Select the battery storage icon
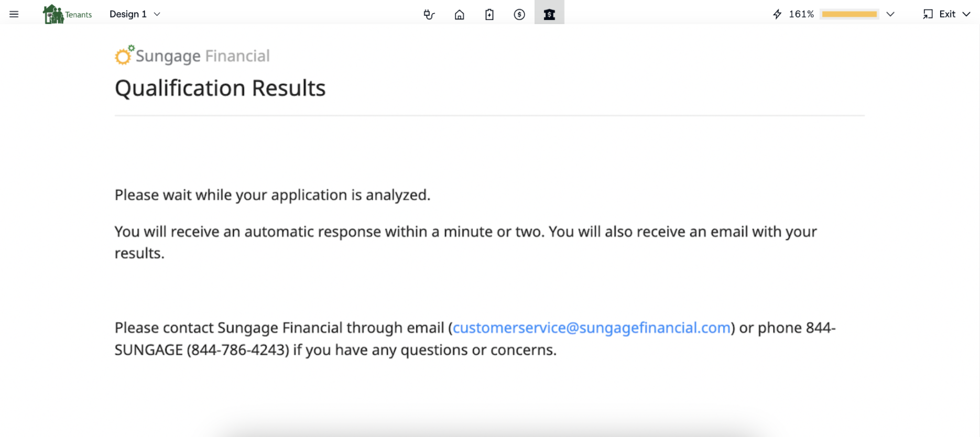980x437 pixels. [489, 15]
